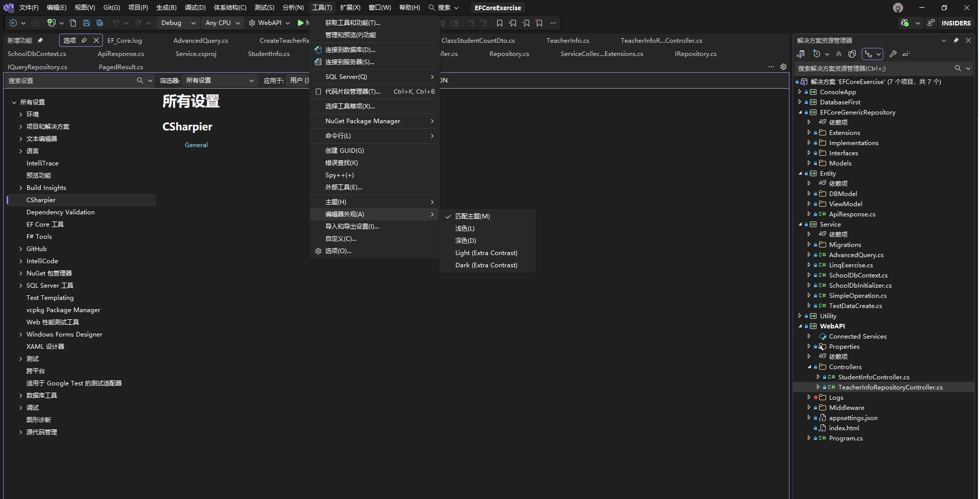Select the 浅色(L) editor appearance option
Image resolution: width=980 pixels, height=499 pixels.
pyautogui.click(x=465, y=229)
